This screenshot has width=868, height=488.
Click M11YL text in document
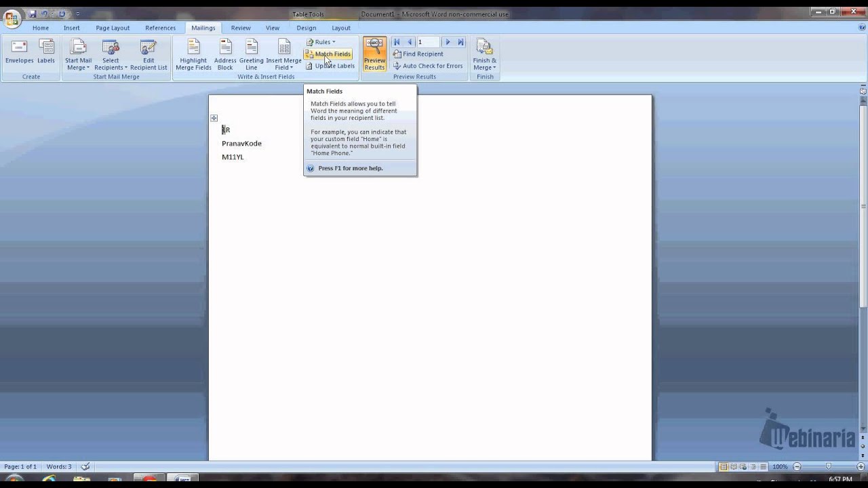coord(233,157)
